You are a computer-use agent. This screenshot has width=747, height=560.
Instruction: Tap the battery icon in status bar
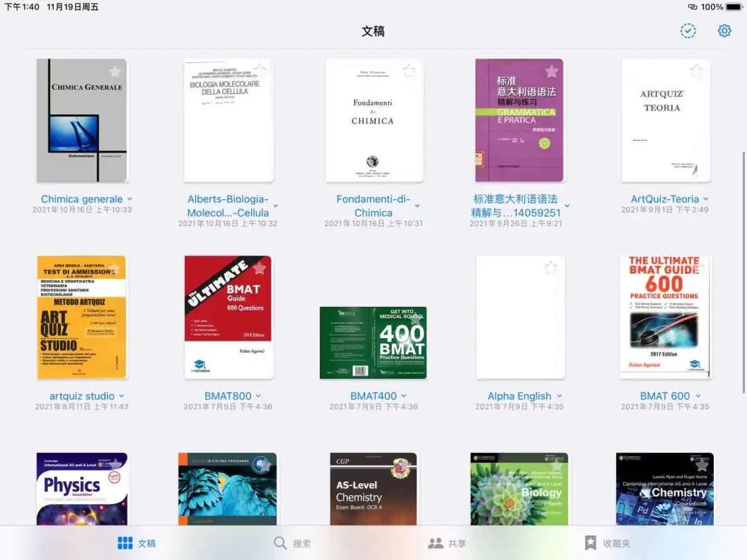point(734,7)
